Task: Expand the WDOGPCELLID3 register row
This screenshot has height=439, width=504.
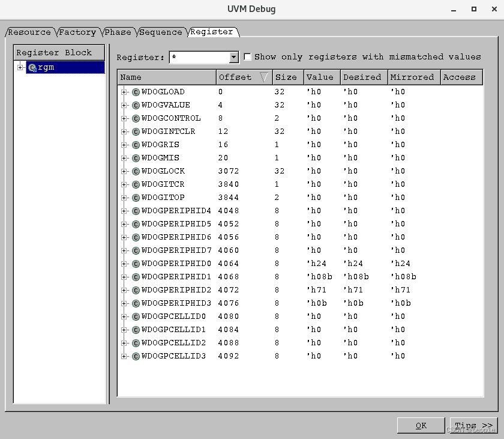Action: pos(124,356)
